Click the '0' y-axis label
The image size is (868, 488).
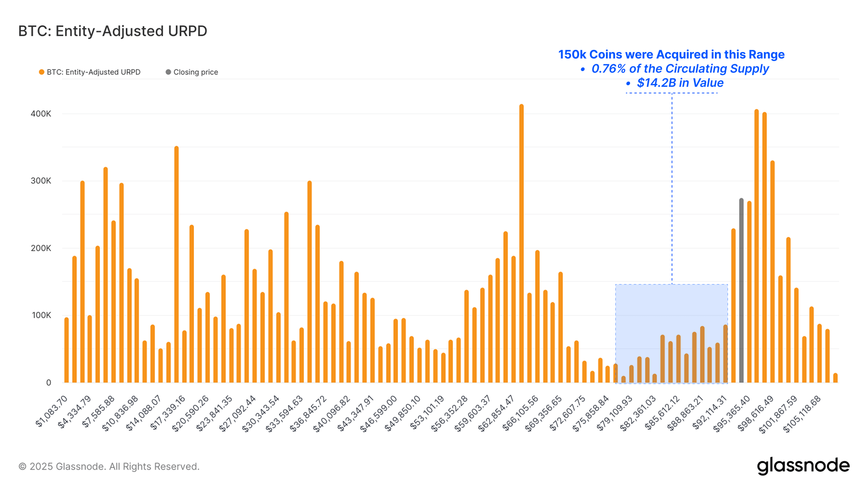49,383
